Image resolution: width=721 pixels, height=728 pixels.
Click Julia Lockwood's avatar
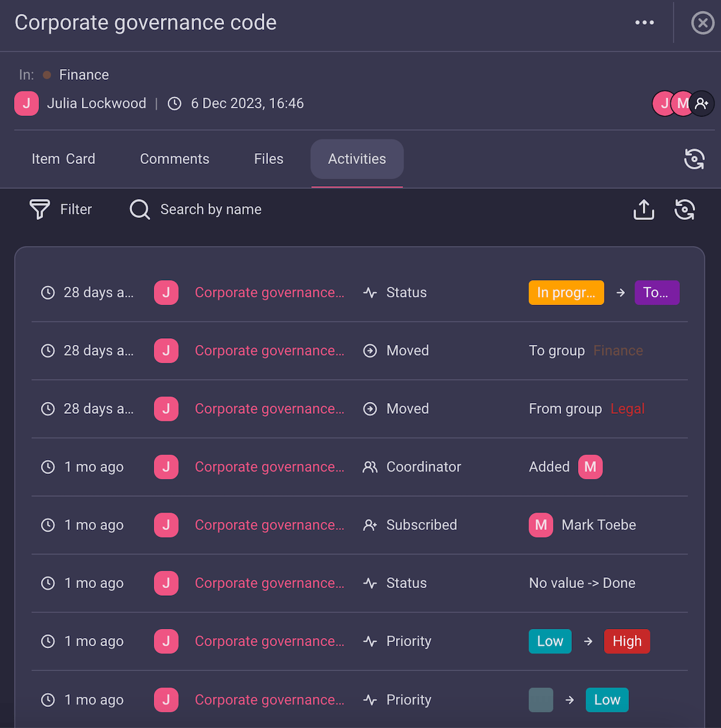click(26, 103)
